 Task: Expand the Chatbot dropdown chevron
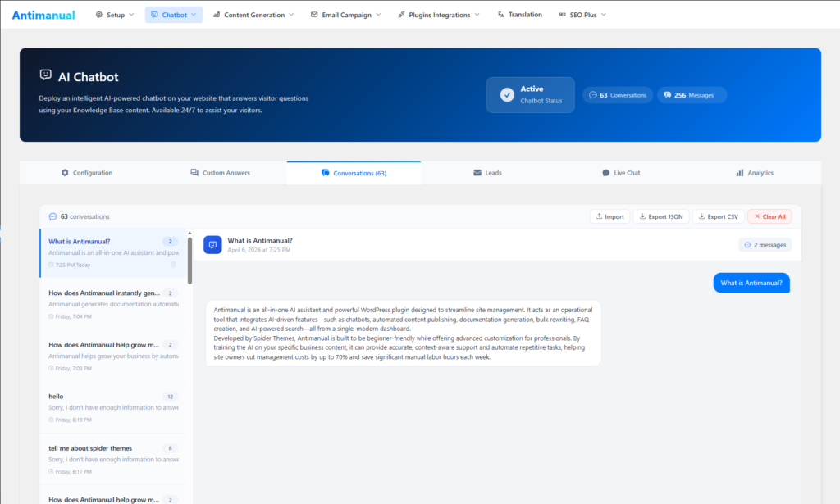coord(194,15)
